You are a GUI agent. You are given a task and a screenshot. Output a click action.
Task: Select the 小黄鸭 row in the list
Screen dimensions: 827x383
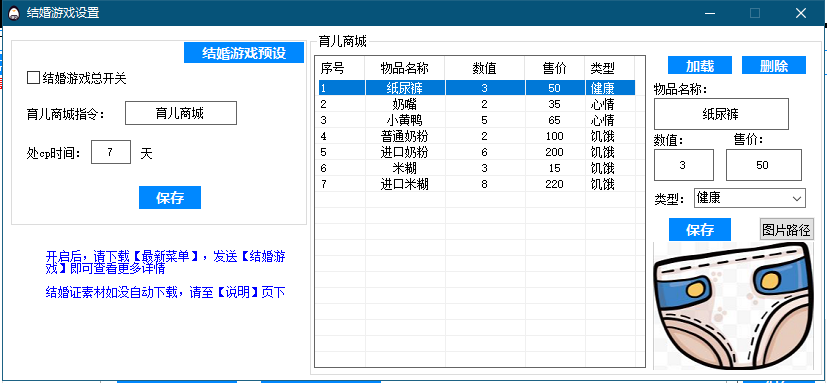[x=476, y=120]
